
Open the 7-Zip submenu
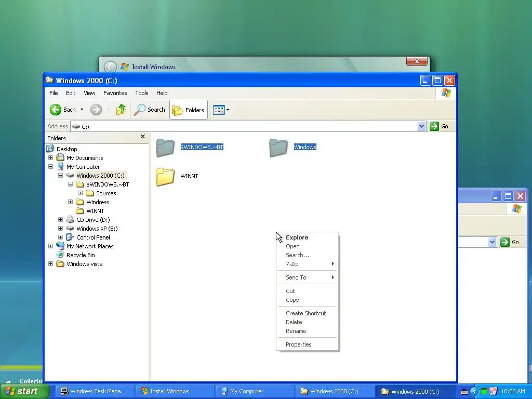[308, 264]
